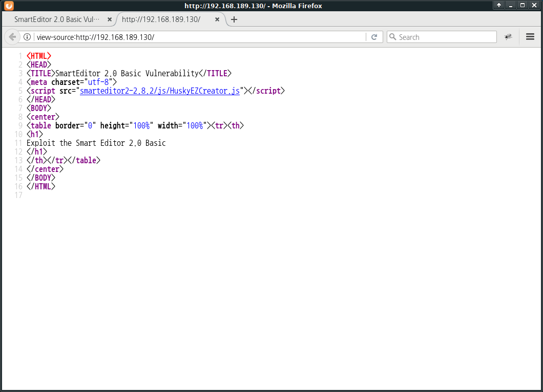The height and width of the screenshot is (392, 543).
Task: Open the bug extension icon in toolbar
Action: pos(508,37)
